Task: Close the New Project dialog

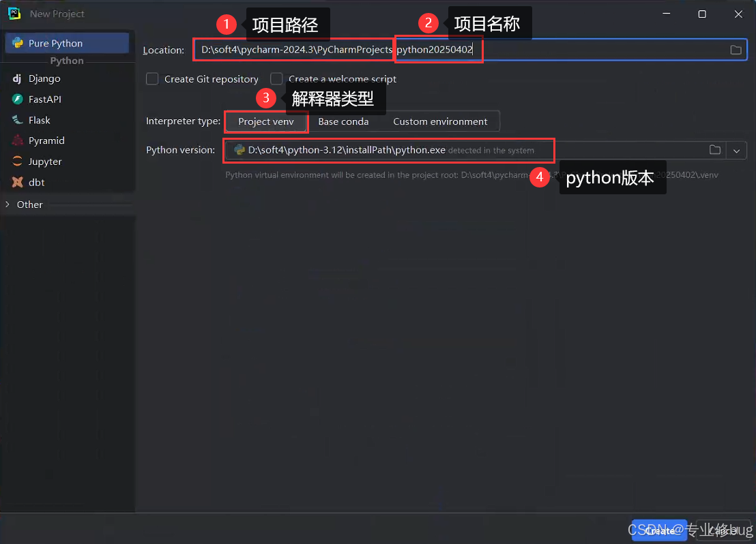Action: point(738,14)
